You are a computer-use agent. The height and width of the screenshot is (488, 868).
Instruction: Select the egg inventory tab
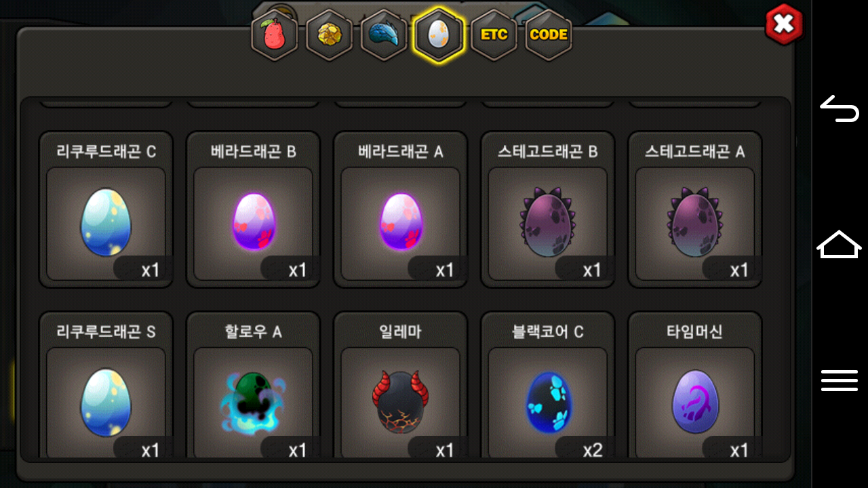[x=439, y=35]
